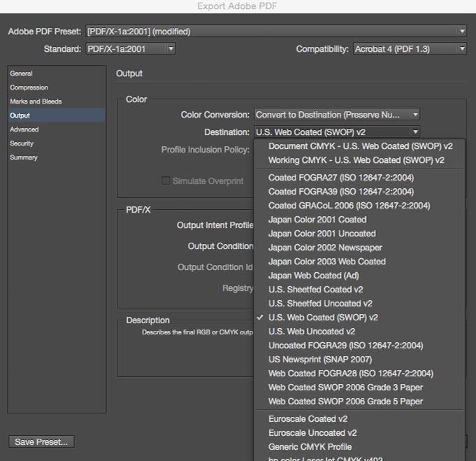476x461 pixels.
Task: Select Web Coated FOGRA28 profile
Action: [359, 373]
